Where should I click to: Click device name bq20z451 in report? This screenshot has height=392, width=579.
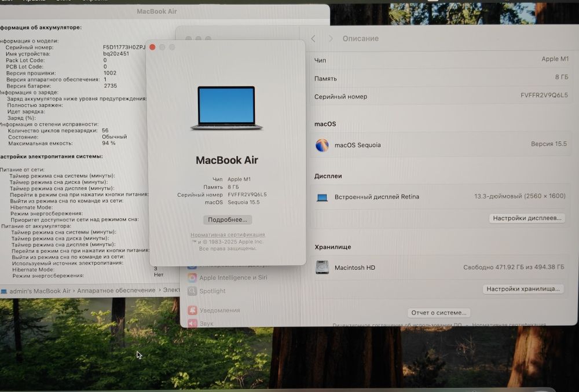click(116, 53)
